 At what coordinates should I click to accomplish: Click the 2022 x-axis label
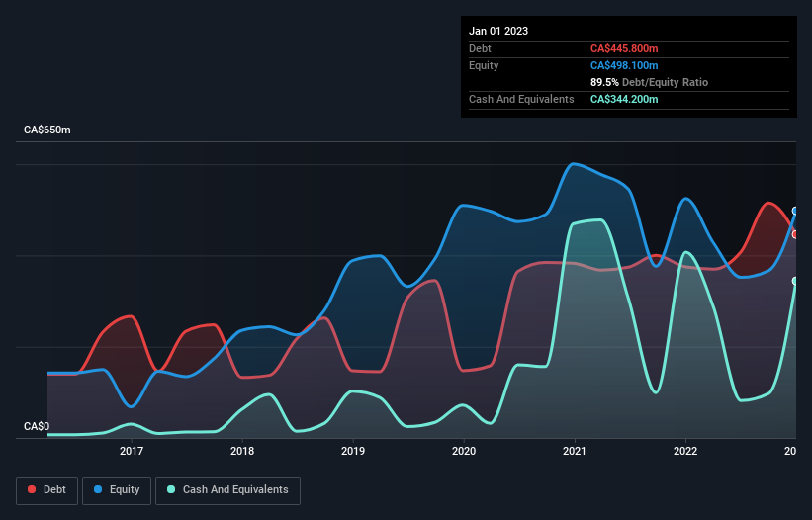pos(685,451)
